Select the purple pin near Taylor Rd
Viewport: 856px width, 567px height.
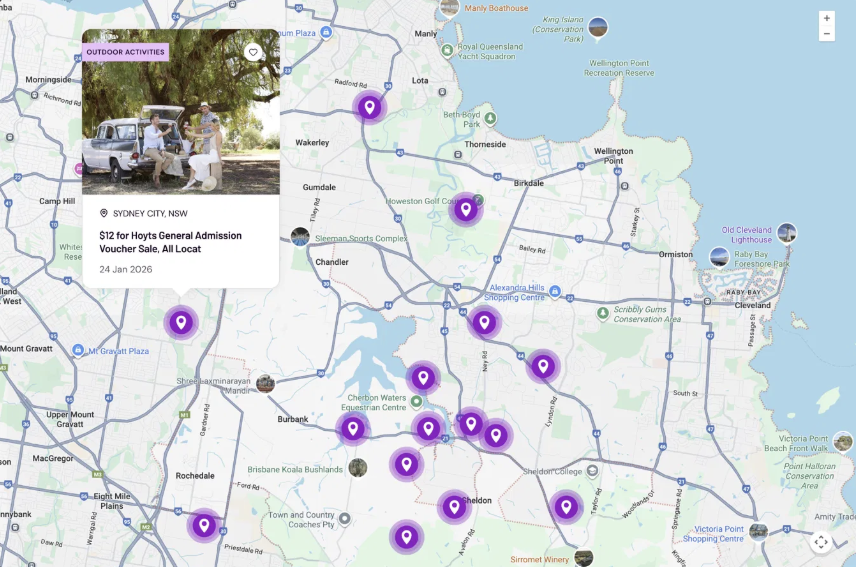(566, 507)
